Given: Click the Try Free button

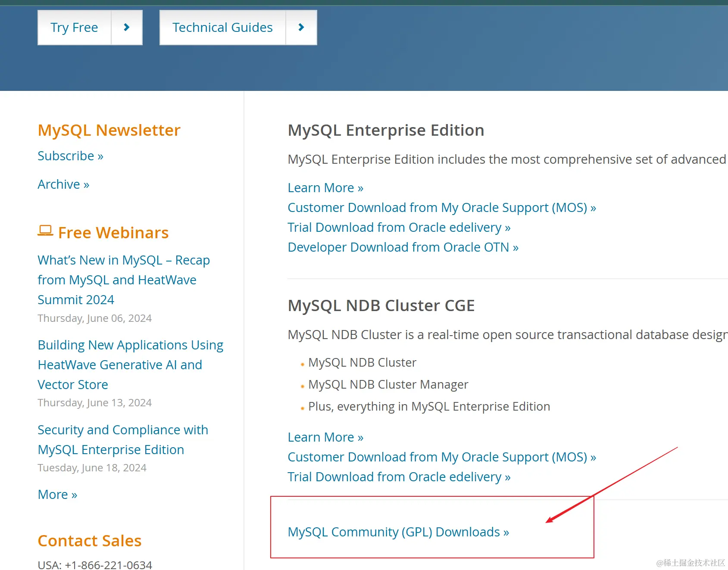Looking at the screenshot, I should tap(74, 28).
